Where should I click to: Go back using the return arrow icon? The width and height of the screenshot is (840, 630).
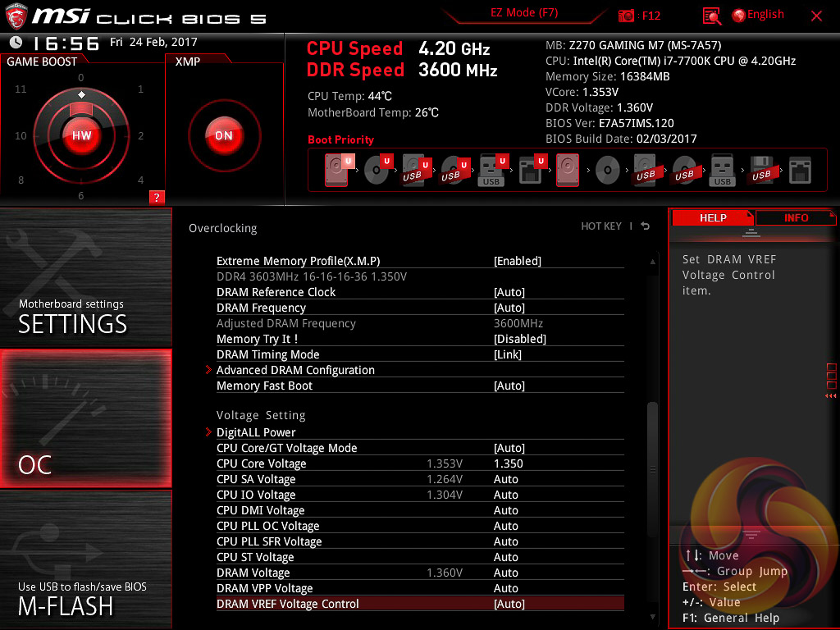coord(646,226)
